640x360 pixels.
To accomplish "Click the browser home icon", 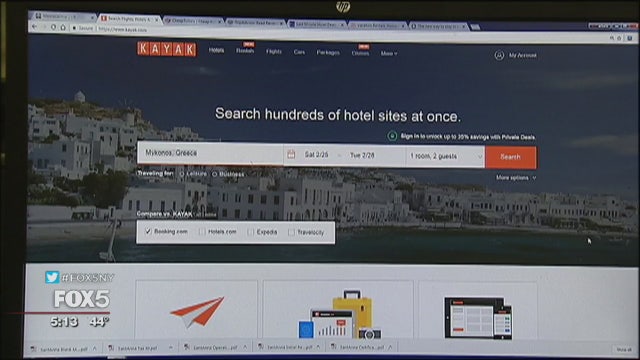I will (63, 27).
